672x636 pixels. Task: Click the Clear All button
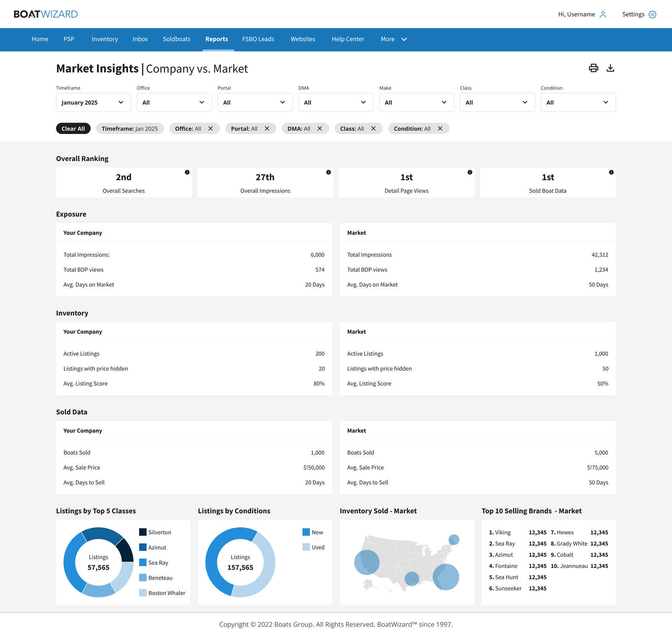click(73, 129)
